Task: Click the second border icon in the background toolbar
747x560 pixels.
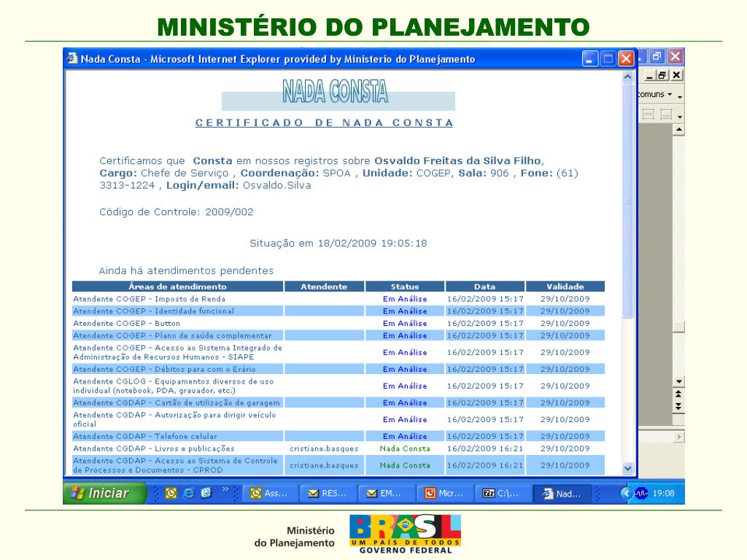Action: click(666, 114)
